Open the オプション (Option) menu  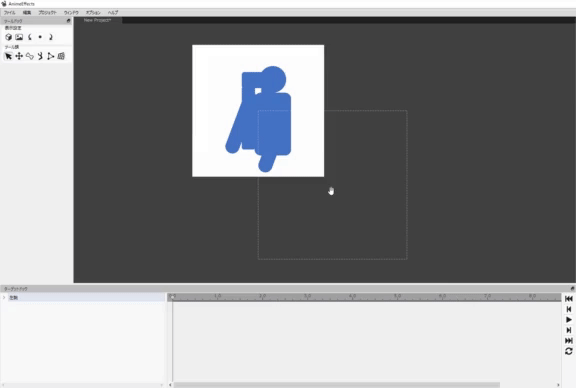tap(93, 12)
